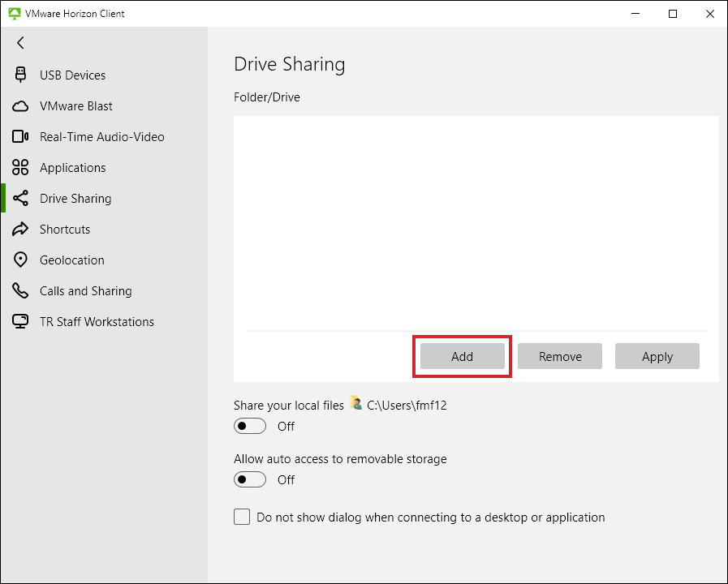
Task: Click the back arrow icon
Action: point(20,43)
